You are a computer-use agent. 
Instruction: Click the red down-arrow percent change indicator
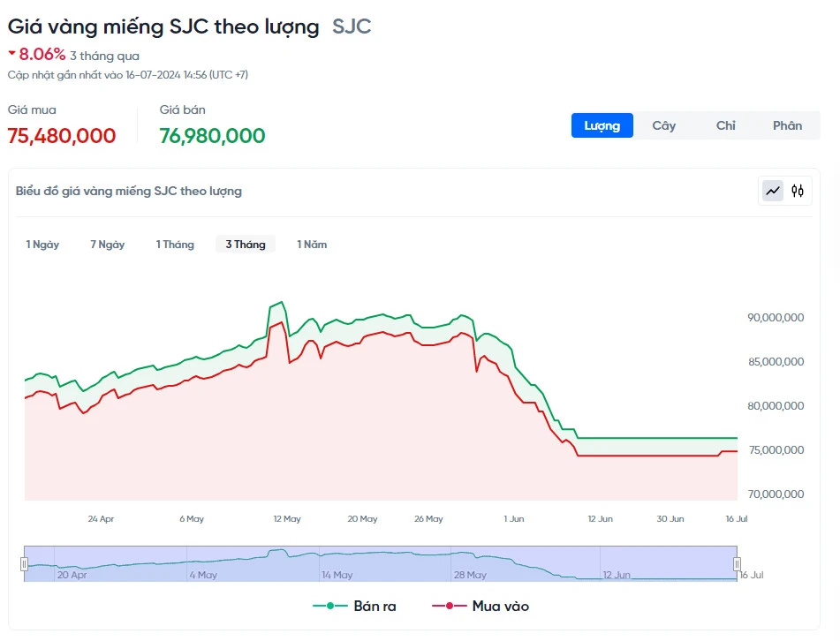pos(12,53)
